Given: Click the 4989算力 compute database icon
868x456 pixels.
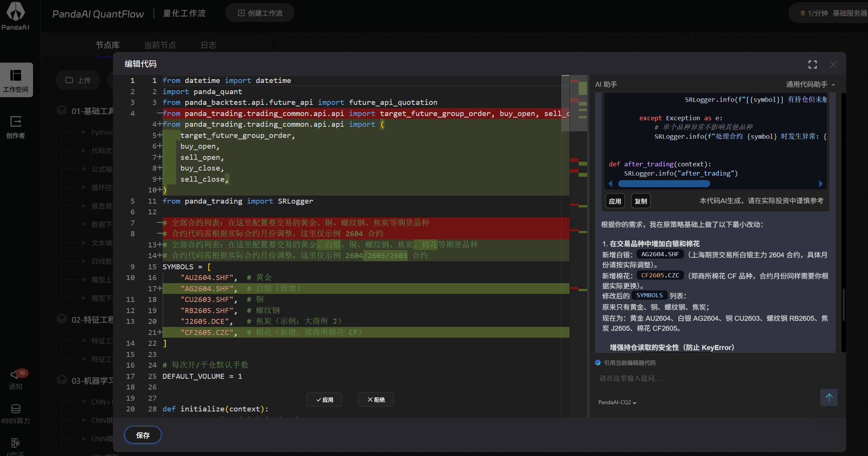Looking at the screenshot, I should click(16, 409).
